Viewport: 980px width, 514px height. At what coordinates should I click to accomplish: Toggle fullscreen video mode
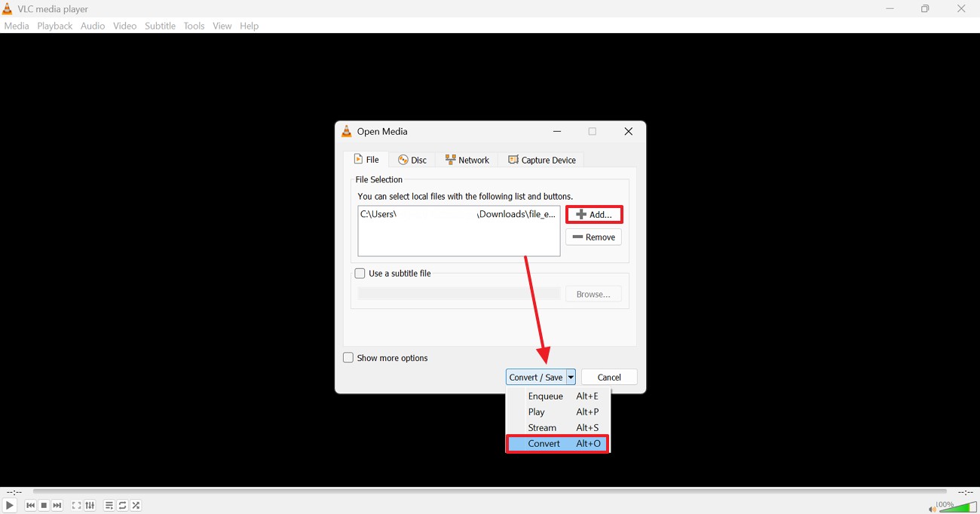pyautogui.click(x=76, y=505)
